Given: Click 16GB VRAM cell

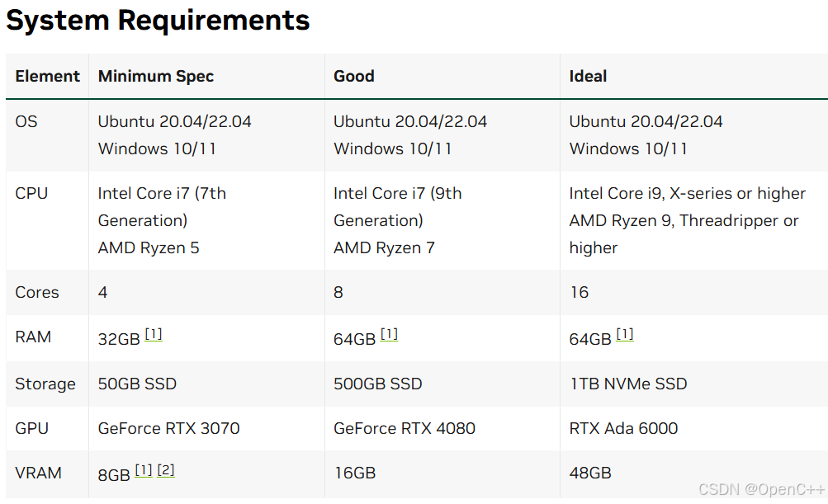Looking at the screenshot, I should [355, 473].
